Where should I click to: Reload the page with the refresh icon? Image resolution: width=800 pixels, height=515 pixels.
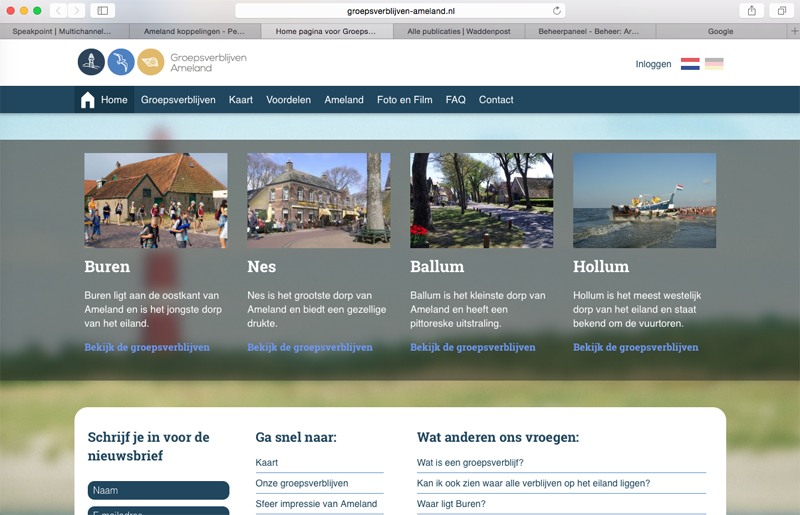(x=557, y=11)
